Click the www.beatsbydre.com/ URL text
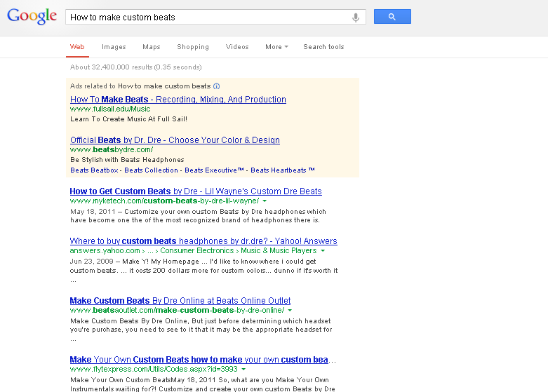Image resolution: width=548 pixels, height=392 pixels. tap(112, 150)
